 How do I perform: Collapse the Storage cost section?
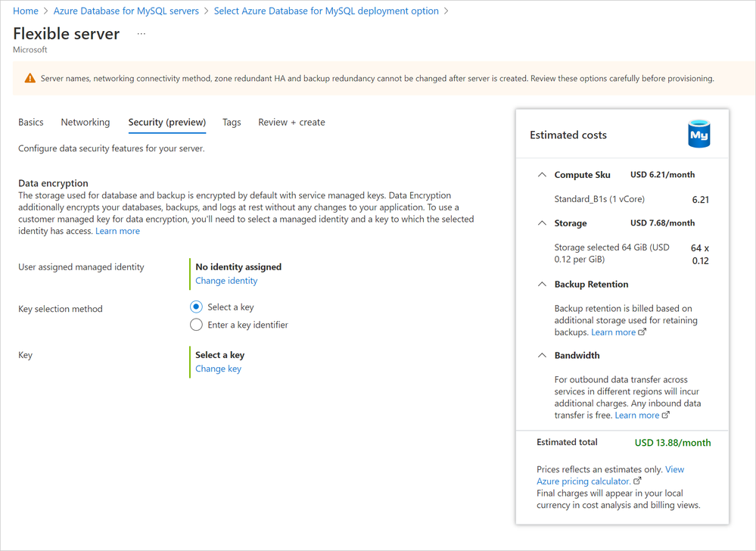(541, 223)
